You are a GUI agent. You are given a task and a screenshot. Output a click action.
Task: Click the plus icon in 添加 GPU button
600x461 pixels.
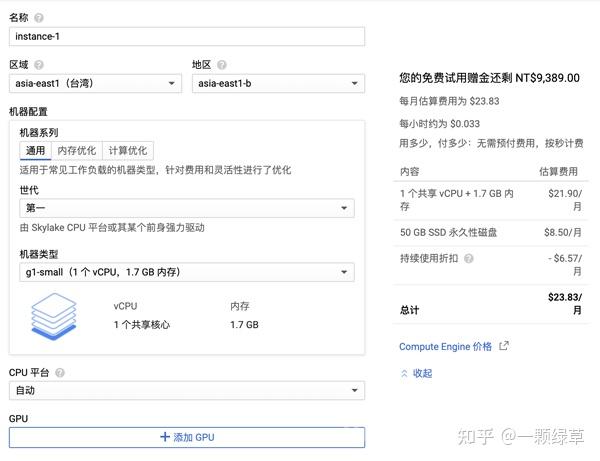[x=165, y=437]
